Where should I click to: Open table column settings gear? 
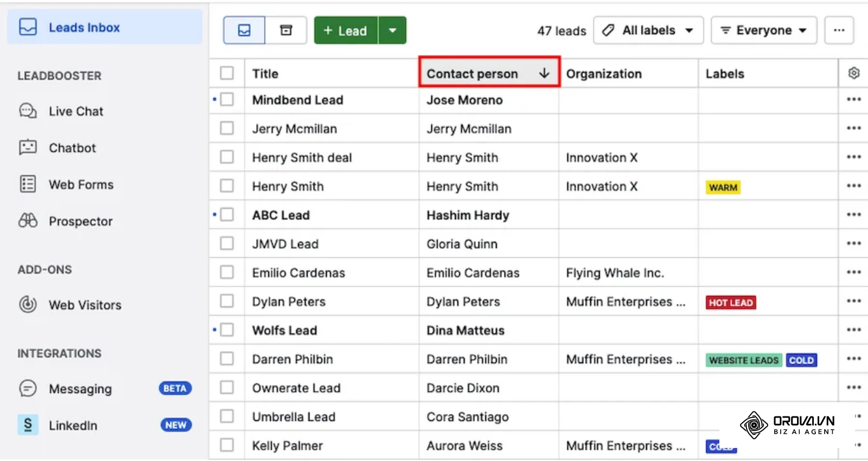[854, 73]
